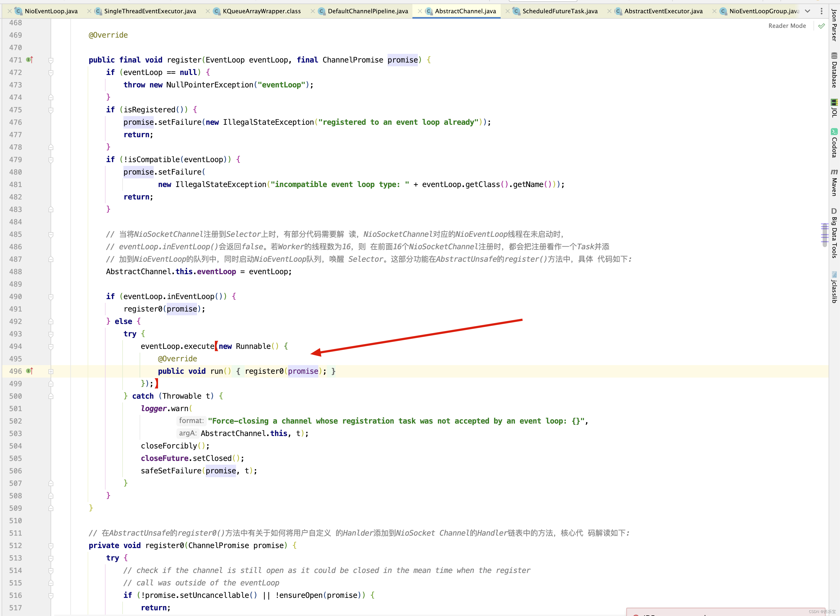Viewport: 840px width, 616px height.
Task: Click the override gutter icon on line 496
Action: 30,371
